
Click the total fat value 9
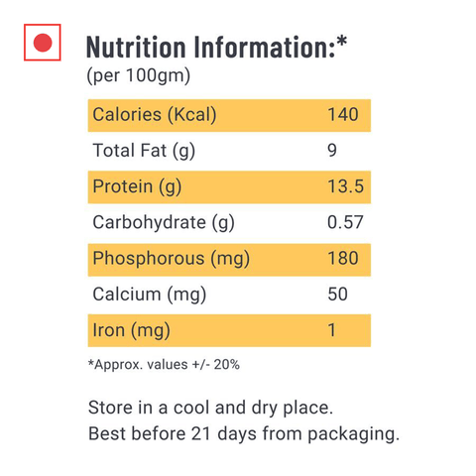332,151
